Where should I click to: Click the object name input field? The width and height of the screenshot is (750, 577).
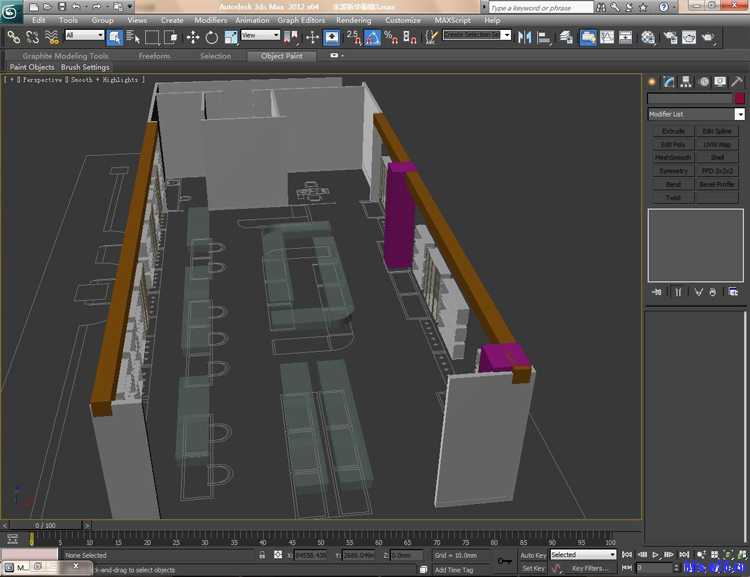690,99
